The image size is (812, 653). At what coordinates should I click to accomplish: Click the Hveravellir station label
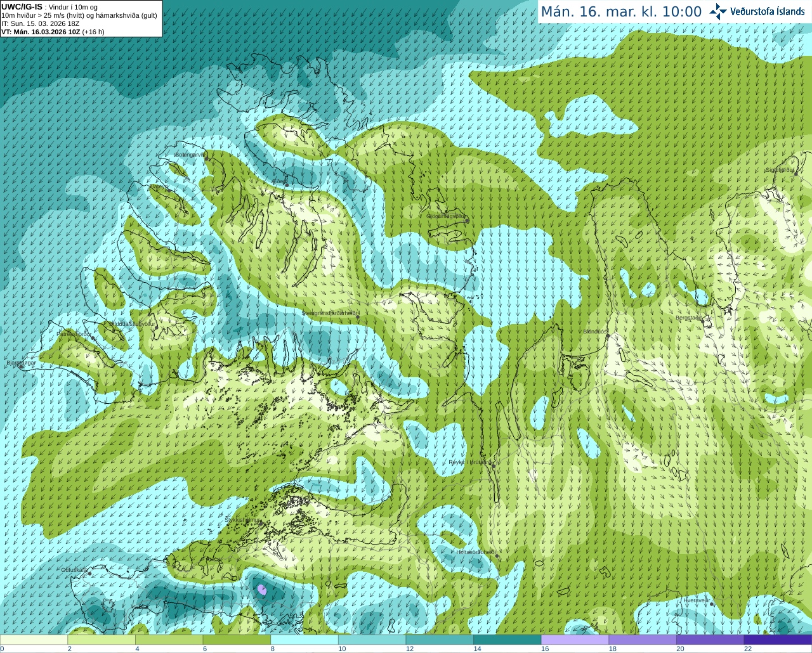[x=697, y=600]
